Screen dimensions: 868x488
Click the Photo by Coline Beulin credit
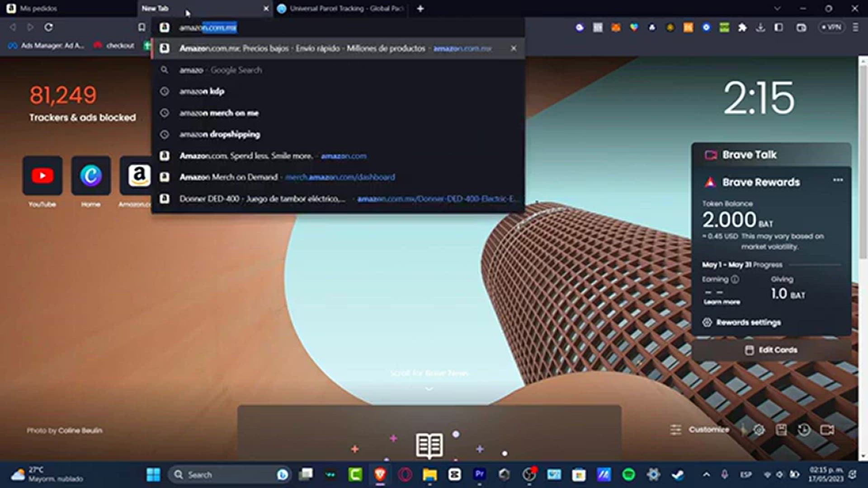click(64, 431)
